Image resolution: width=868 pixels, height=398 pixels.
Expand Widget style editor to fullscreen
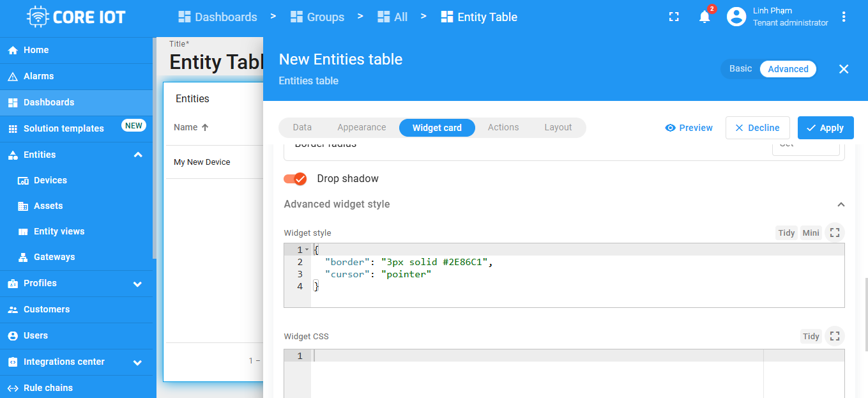[834, 233]
